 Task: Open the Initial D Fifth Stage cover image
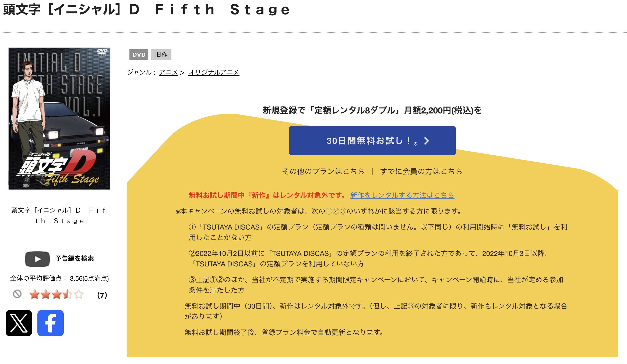click(x=59, y=119)
